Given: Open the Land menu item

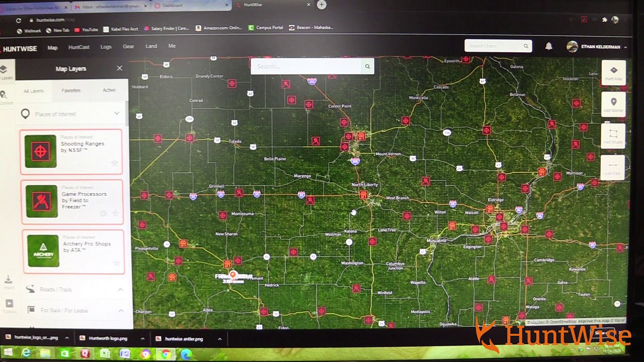Looking at the screenshot, I should point(151,46).
